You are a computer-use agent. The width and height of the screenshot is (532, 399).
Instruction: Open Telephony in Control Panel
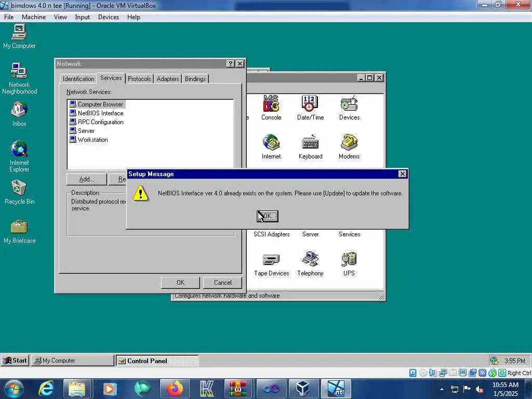310,264
